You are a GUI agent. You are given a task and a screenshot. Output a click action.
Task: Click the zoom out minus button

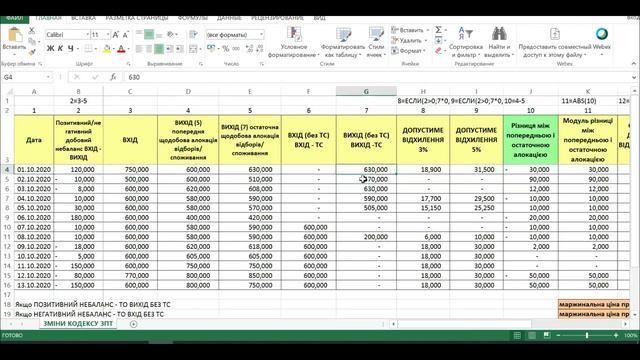[x=558, y=336]
